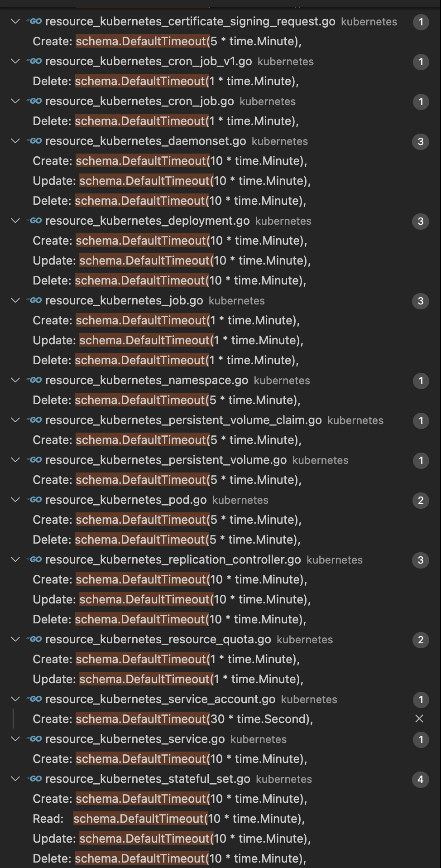This screenshot has width=441, height=868.
Task: Open Delete match in stateful_set.go
Action: pyautogui.click(x=169, y=858)
